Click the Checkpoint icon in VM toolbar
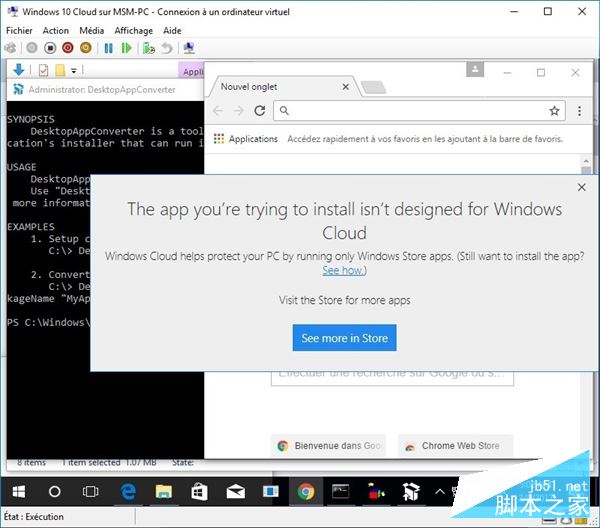 tap(147, 47)
